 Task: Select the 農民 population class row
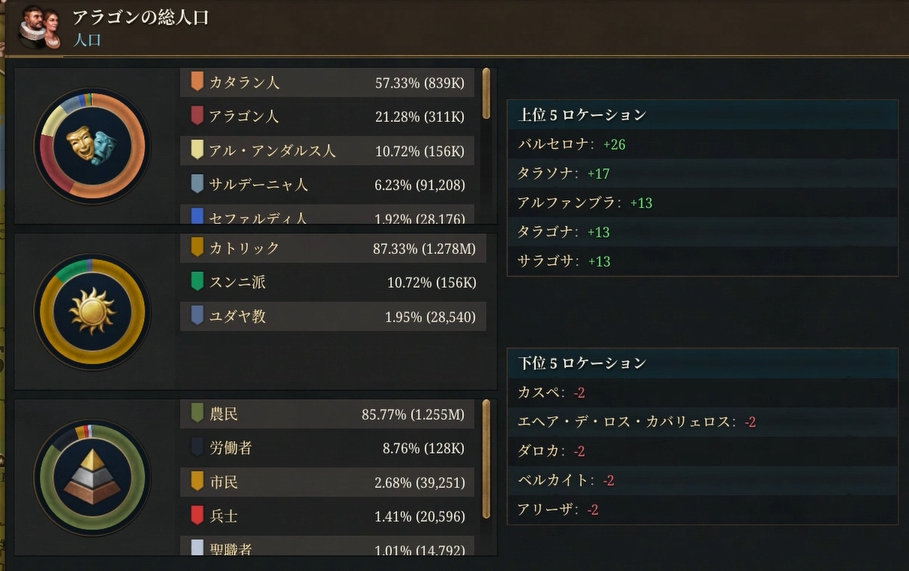pyautogui.click(x=330, y=414)
